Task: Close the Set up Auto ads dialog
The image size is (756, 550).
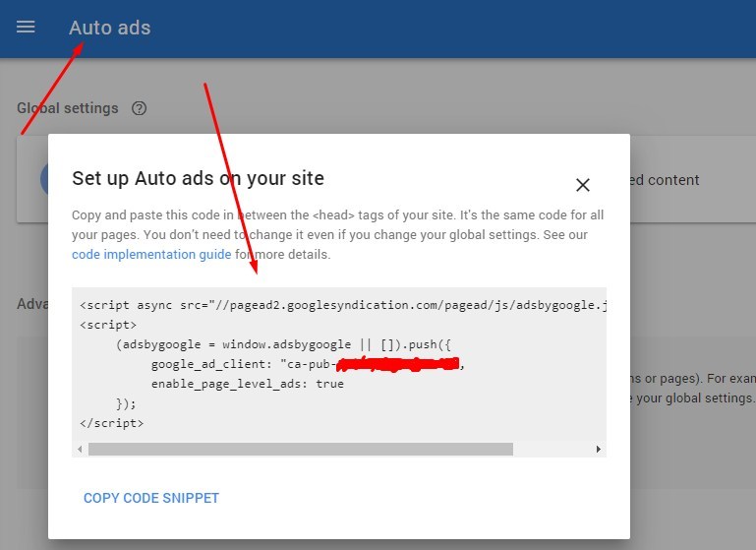Action: [582, 185]
